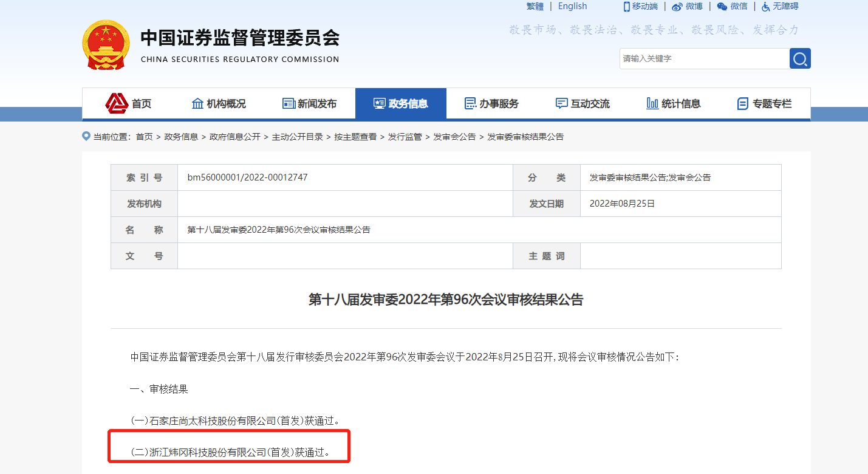
Task: Click 首页 in the breadcrumb trail
Action: point(145,137)
